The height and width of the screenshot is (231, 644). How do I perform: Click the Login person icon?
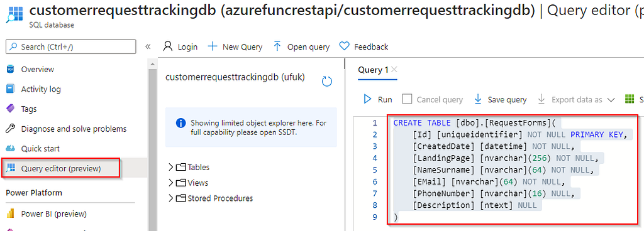(168, 46)
